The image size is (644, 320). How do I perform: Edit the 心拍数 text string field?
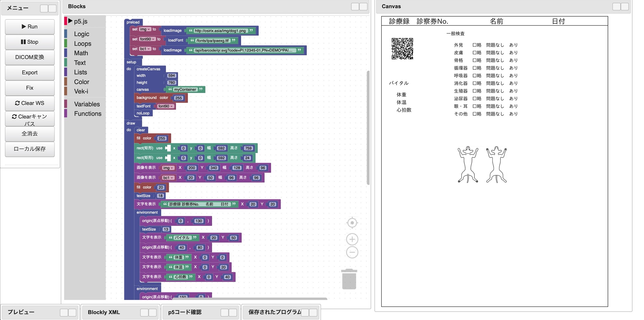180,277
